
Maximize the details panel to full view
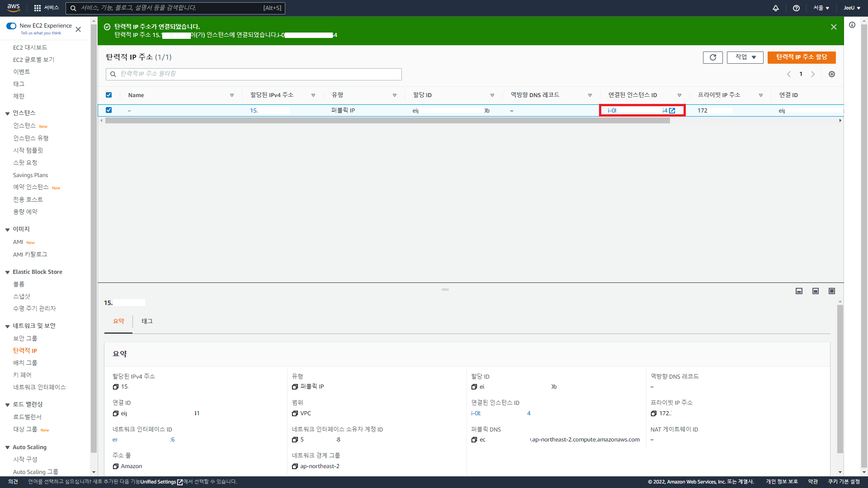pyautogui.click(x=831, y=291)
